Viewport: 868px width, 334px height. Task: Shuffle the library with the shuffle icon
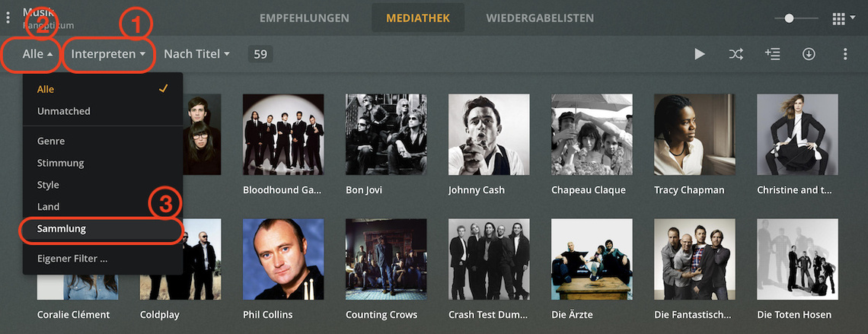pyautogui.click(x=736, y=54)
